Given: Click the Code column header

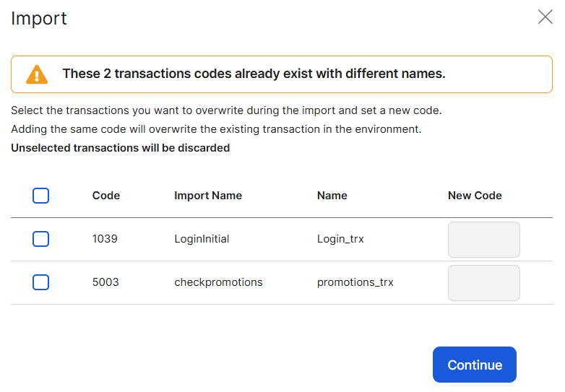Looking at the screenshot, I should (106, 196).
